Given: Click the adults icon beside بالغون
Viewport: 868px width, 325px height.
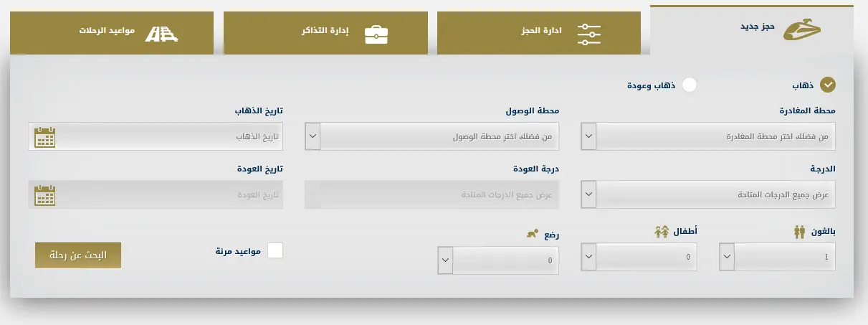Looking at the screenshot, I should pyautogui.click(x=801, y=232).
